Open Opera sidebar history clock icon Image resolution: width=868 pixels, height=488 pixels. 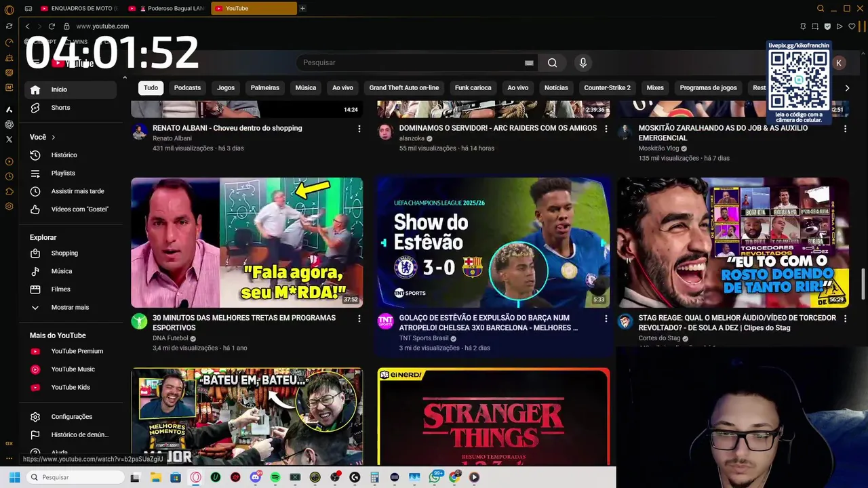click(9, 176)
